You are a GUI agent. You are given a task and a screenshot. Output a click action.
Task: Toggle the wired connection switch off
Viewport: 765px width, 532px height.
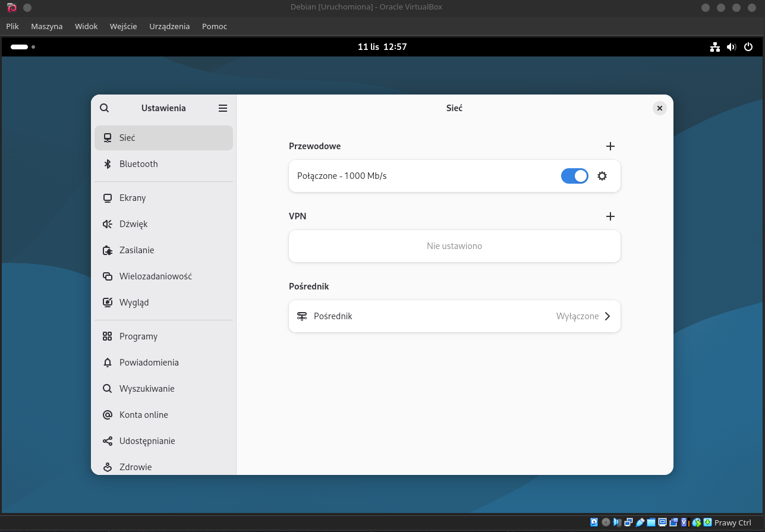click(x=574, y=176)
